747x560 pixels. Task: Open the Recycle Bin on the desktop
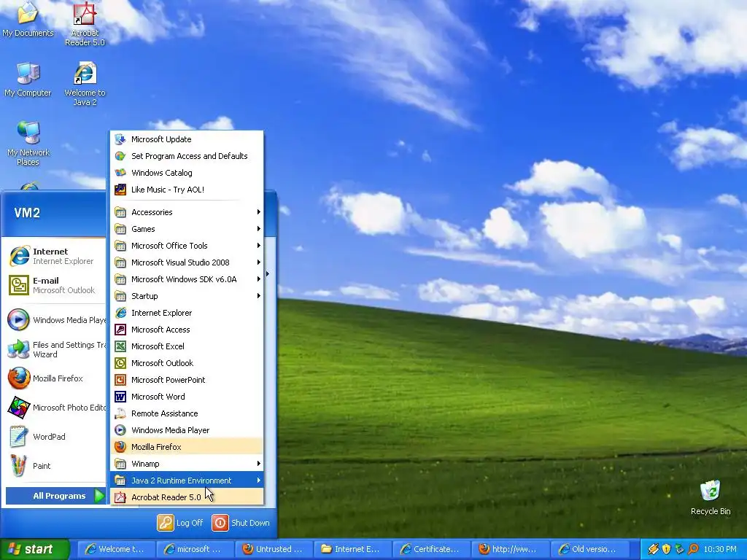pyautogui.click(x=711, y=497)
